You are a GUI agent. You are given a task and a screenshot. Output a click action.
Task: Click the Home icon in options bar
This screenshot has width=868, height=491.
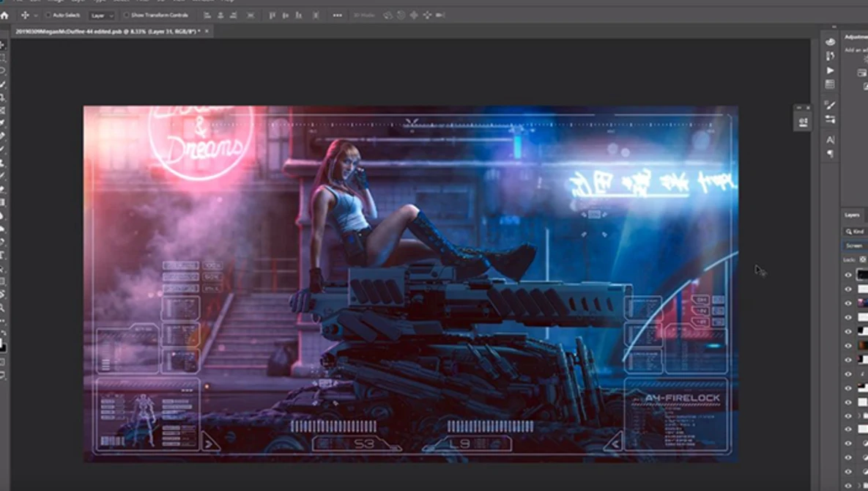pyautogui.click(x=4, y=15)
